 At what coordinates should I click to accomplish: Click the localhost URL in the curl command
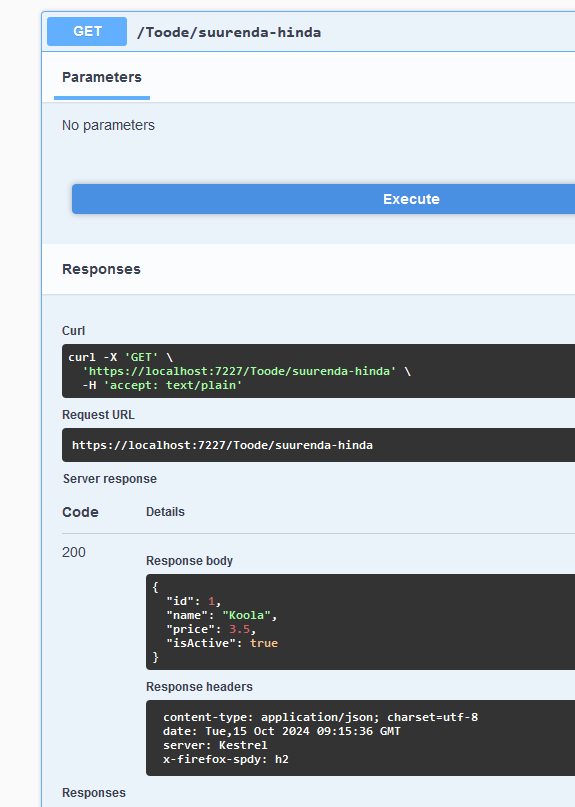(239, 371)
